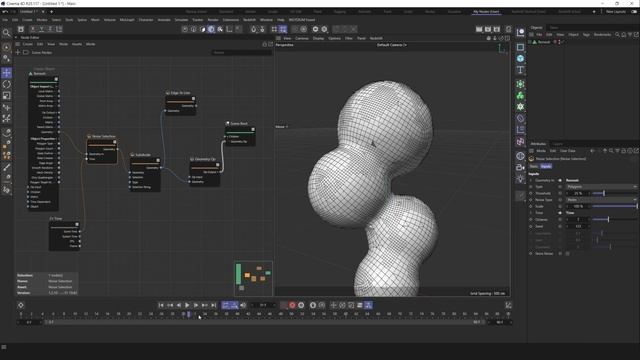The height and width of the screenshot is (360, 640).
Task: Open the Node Editor hamburger menu
Action: [18, 44]
